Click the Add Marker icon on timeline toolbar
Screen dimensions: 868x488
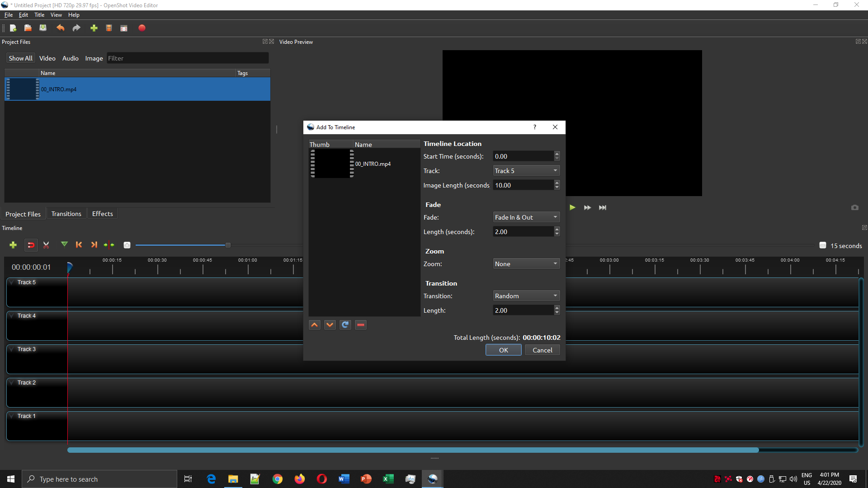(x=64, y=244)
